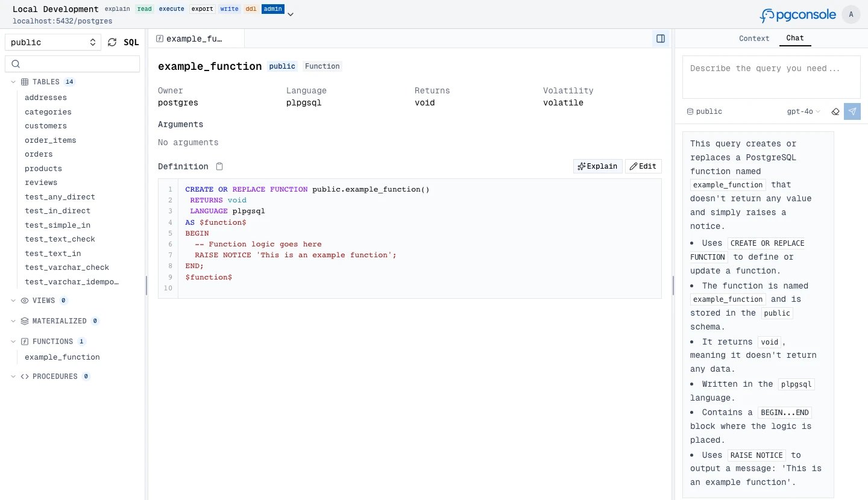This screenshot has width=868, height=500.
Task: Open the orders table
Action: tap(39, 154)
